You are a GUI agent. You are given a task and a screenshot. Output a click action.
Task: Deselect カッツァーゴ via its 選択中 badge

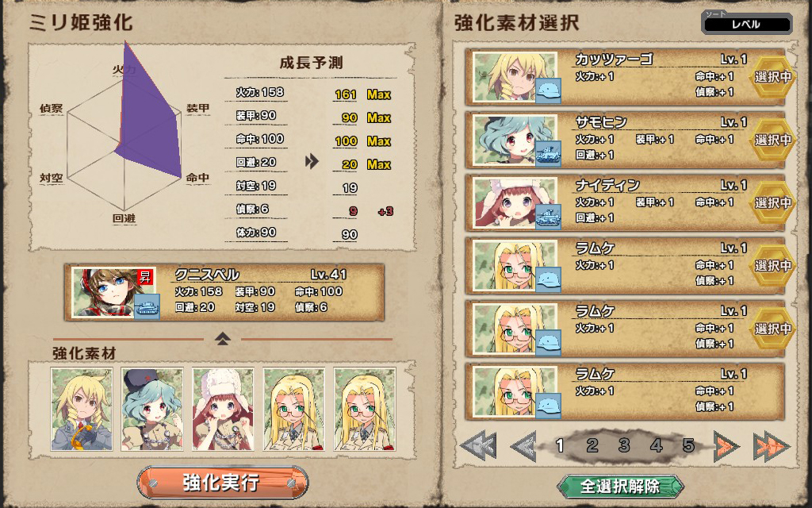pyautogui.click(x=772, y=77)
